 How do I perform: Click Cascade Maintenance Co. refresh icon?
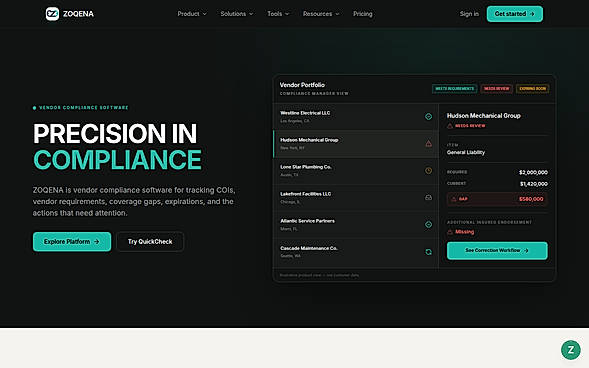tap(428, 252)
